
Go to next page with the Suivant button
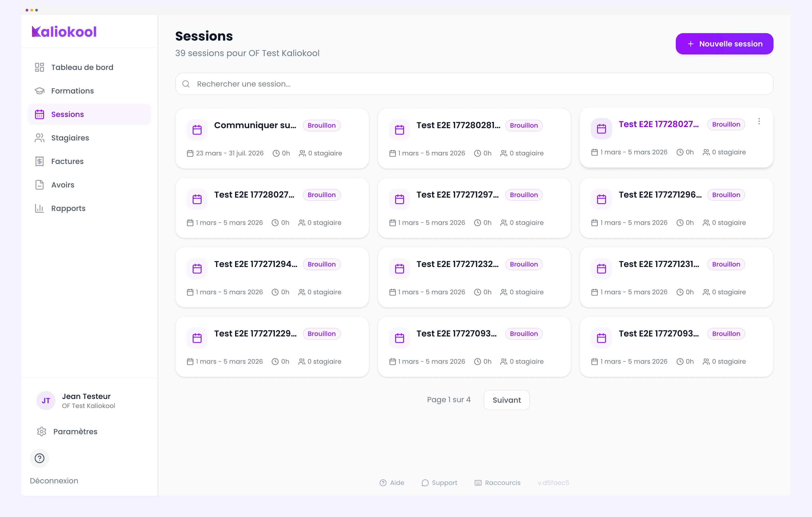pos(506,400)
